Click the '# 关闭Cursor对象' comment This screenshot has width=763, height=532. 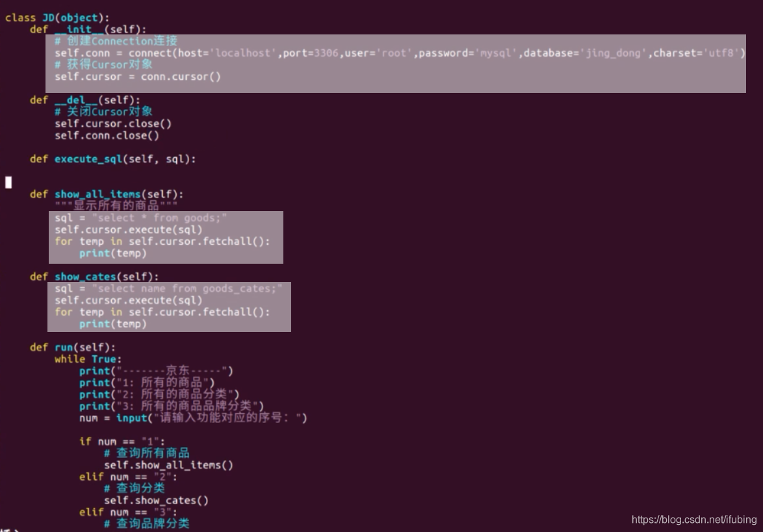[x=103, y=112]
